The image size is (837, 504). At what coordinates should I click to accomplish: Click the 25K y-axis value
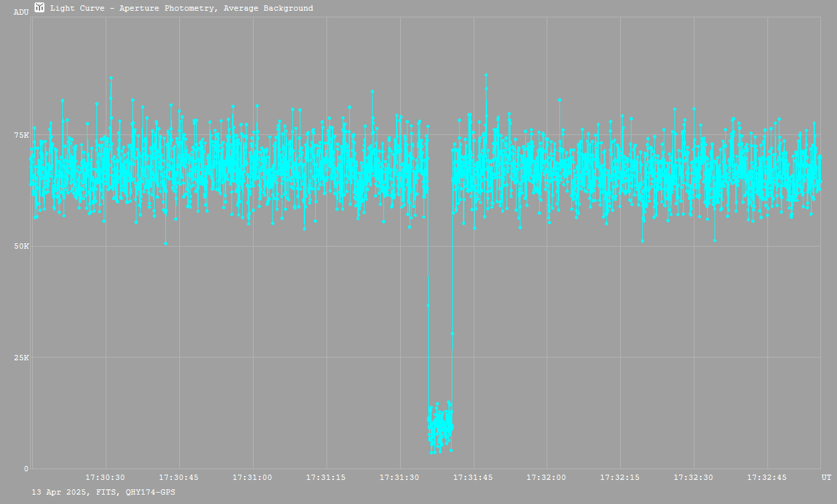[x=22, y=357]
